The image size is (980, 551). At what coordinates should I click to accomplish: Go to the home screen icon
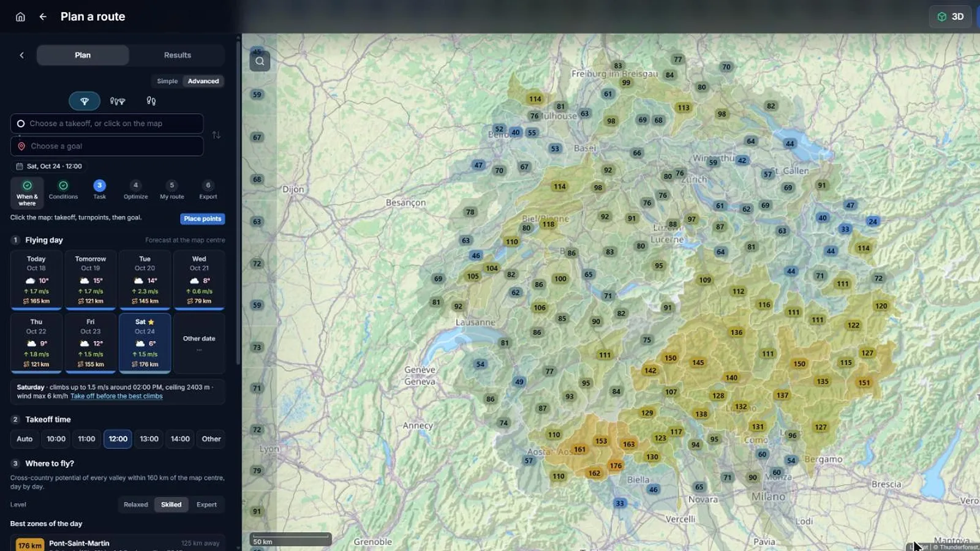coord(20,17)
